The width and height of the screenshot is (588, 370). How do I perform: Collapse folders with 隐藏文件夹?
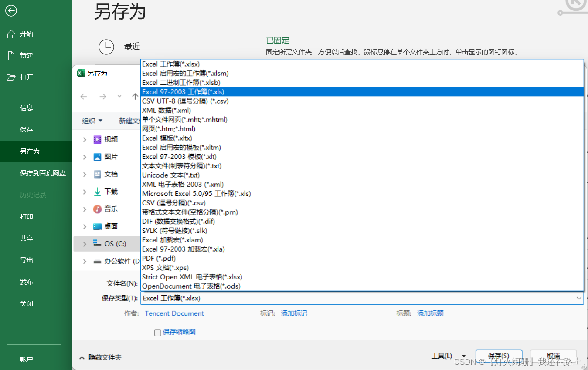(100, 357)
